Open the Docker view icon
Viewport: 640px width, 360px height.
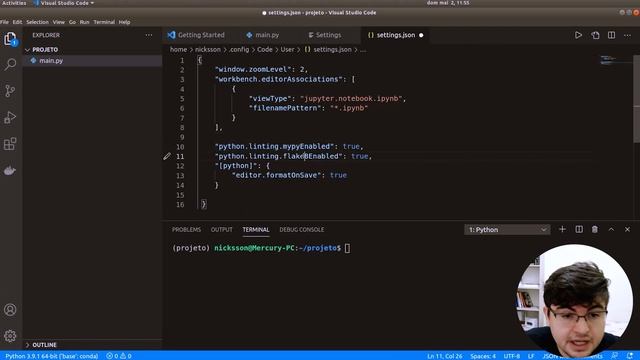10,171
